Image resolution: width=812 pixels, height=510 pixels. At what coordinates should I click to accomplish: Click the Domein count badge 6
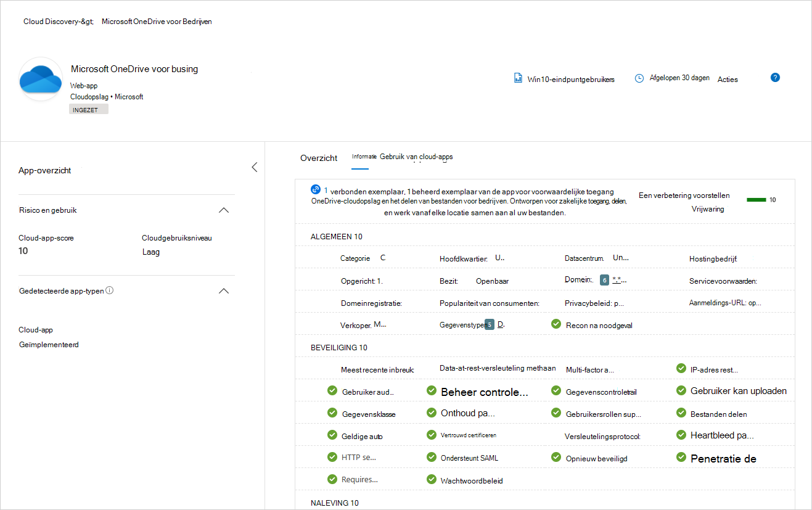click(x=604, y=280)
